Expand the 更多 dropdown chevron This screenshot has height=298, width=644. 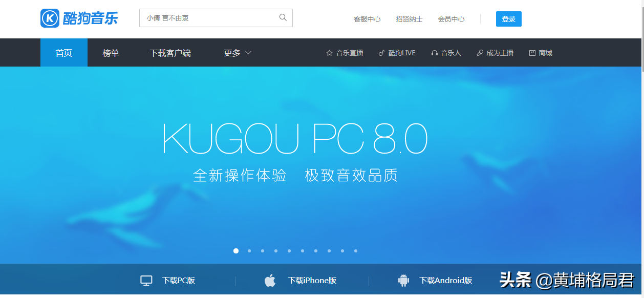coord(248,53)
